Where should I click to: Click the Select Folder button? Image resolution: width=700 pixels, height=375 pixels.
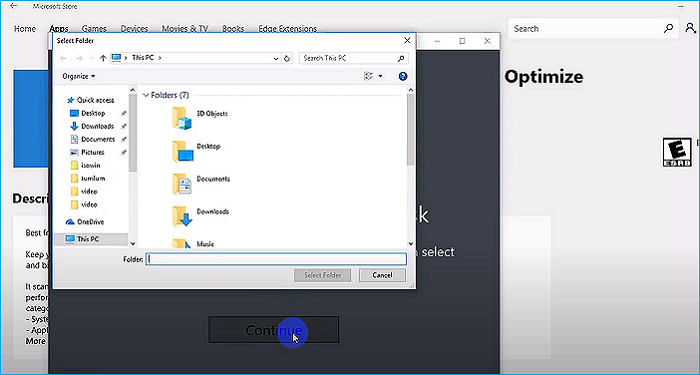322,275
